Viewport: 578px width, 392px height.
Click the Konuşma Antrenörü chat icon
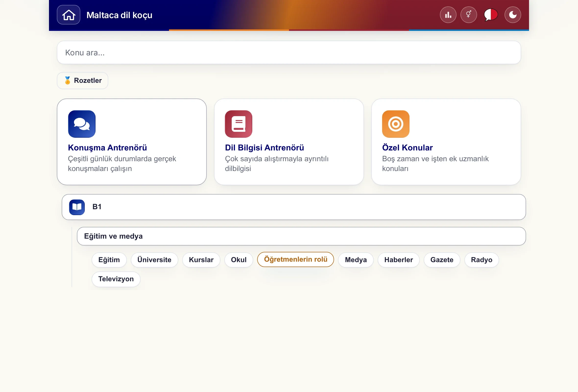[x=82, y=124]
